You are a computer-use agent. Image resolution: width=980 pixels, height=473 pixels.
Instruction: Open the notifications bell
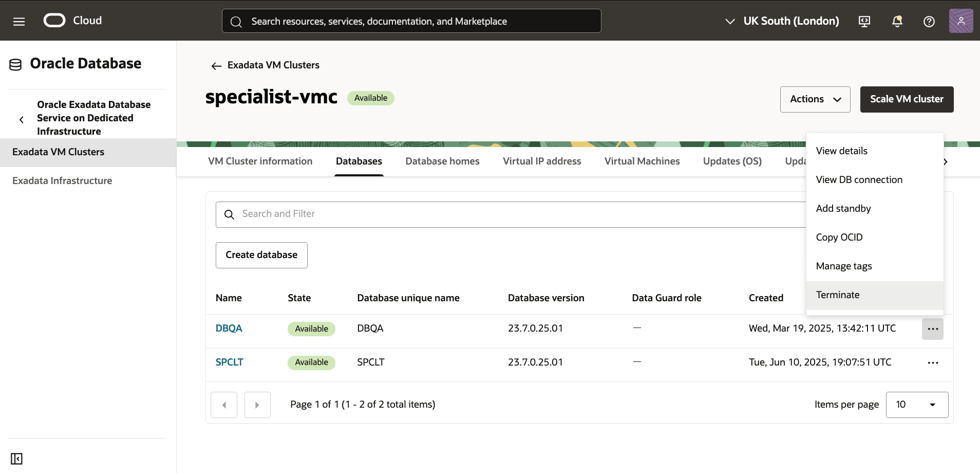[x=897, y=21]
